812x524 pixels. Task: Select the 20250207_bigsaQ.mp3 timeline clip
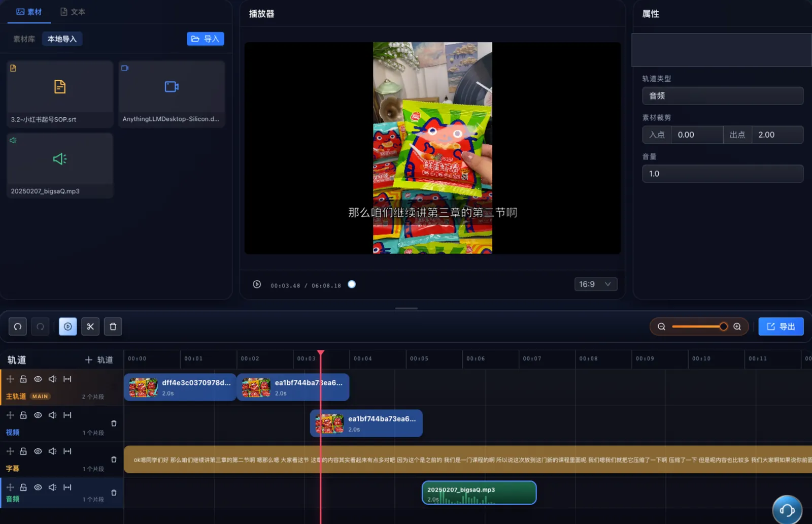pos(479,493)
